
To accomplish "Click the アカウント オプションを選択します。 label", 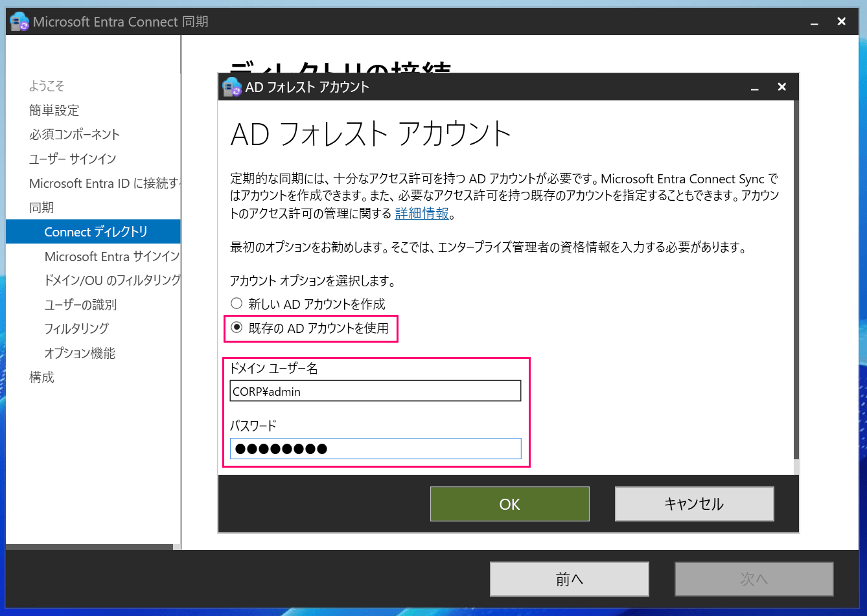I will click(x=313, y=281).
